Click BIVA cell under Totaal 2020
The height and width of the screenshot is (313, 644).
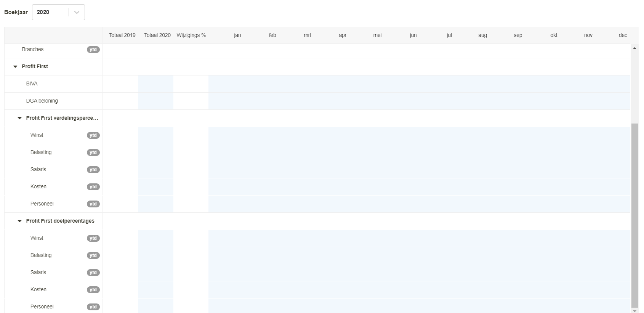point(155,84)
